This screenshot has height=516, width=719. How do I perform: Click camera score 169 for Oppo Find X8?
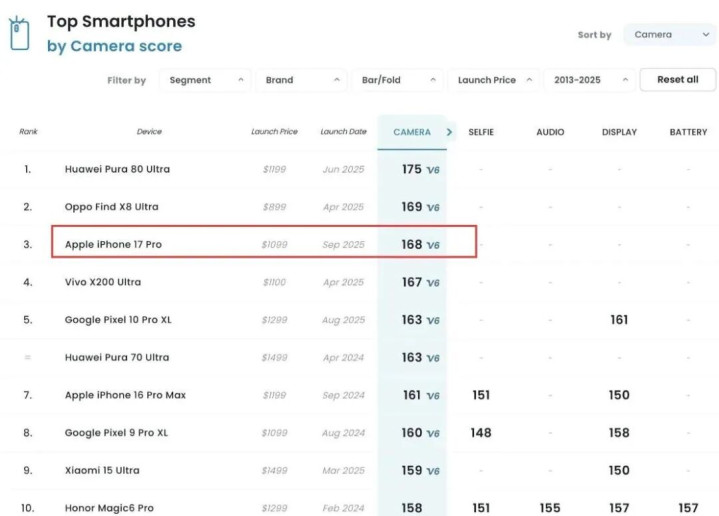[x=412, y=207]
